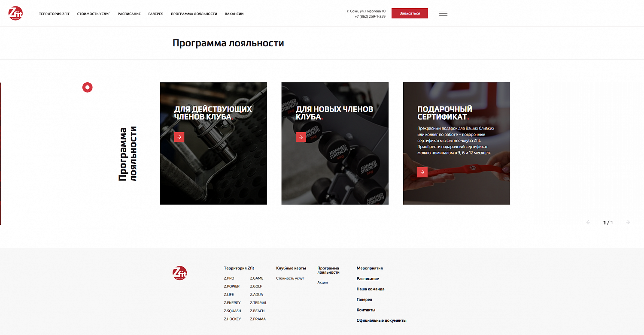Open Z.HOCKEY footer link
644x335 pixels.
(x=232, y=319)
